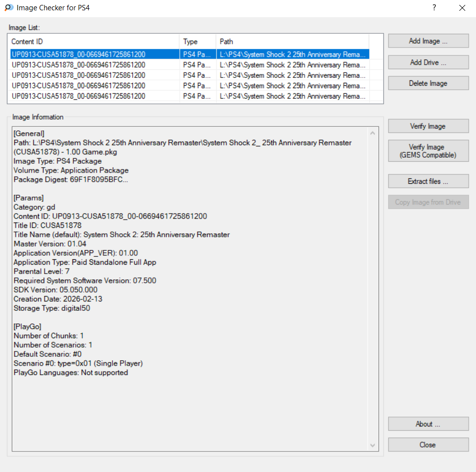This screenshot has height=472, width=476.
Task: Click the question mark help button
Action: coord(434,8)
